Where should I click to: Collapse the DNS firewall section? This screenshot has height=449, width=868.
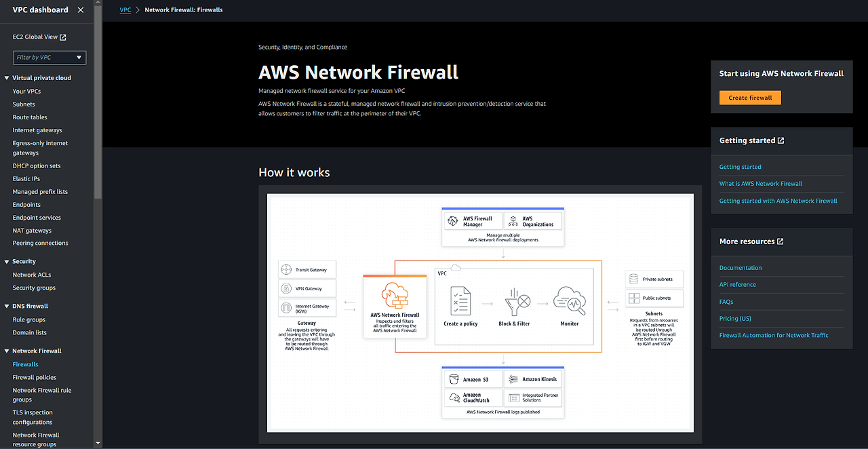tap(6, 307)
